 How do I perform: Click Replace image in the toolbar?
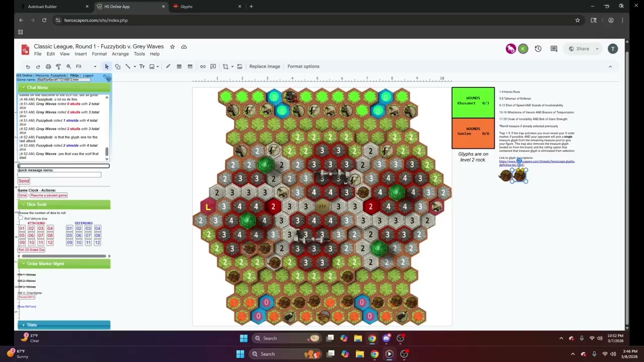point(265,66)
